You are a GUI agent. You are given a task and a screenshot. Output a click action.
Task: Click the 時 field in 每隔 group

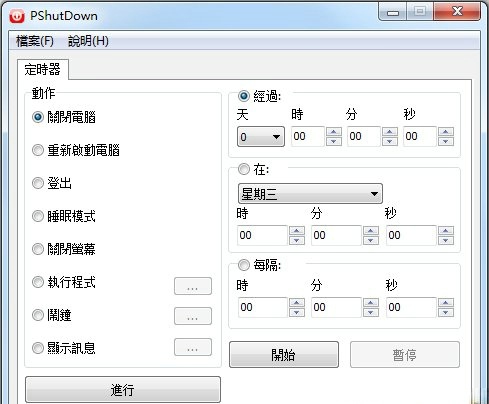[x=262, y=307]
